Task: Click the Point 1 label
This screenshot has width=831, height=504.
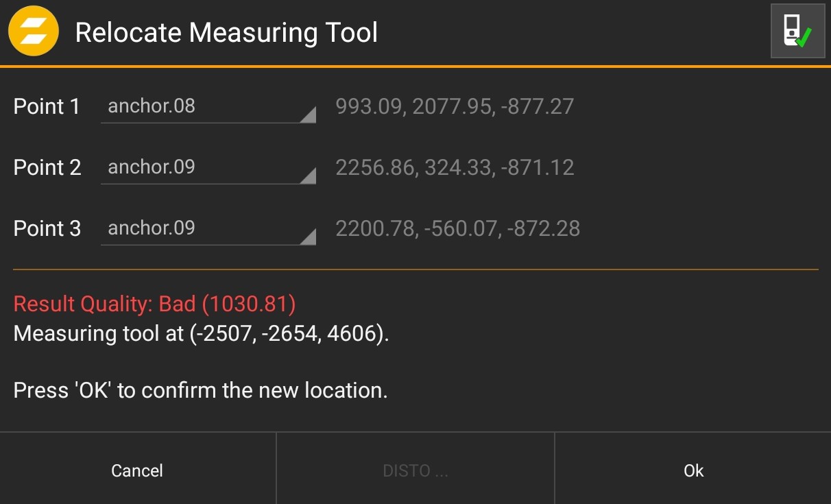Action: (x=47, y=107)
